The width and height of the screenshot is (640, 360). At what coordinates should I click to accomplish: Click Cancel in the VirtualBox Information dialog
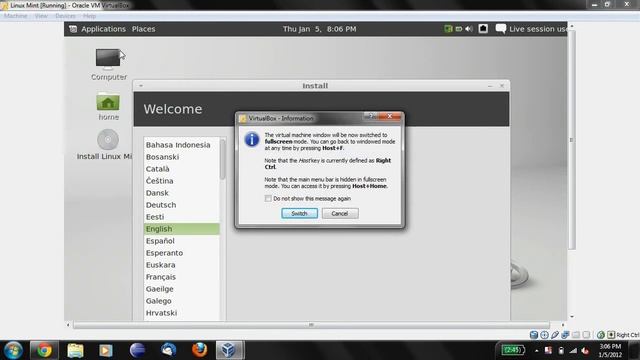click(x=340, y=213)
